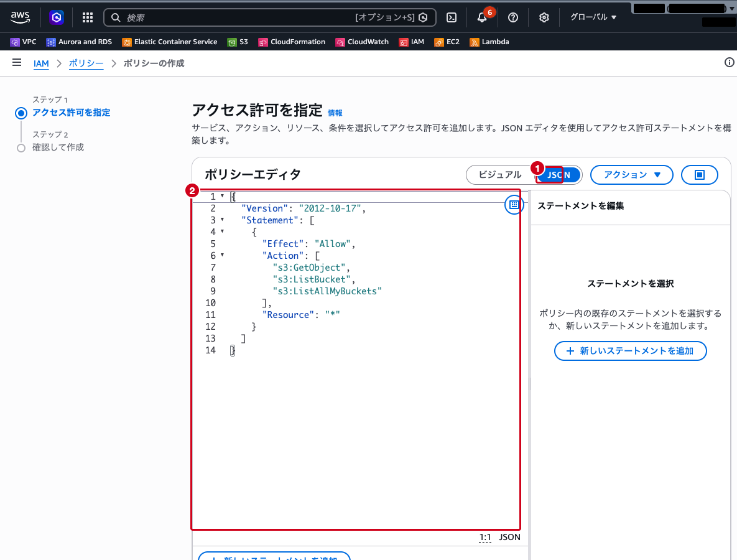Open EC2 favorite shortcut
The width and height of the screenshot is (737, 560).
(x=447, y=42)
